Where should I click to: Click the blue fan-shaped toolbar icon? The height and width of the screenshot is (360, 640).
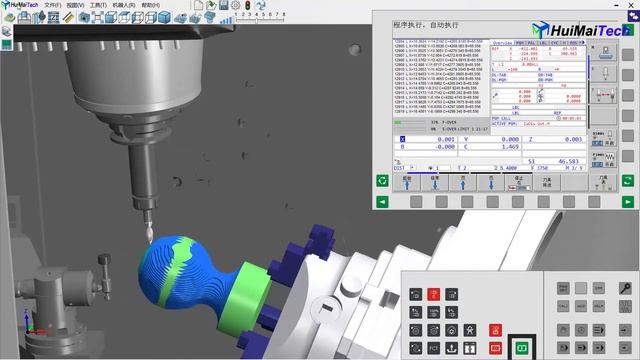click(x=260, y=5)
